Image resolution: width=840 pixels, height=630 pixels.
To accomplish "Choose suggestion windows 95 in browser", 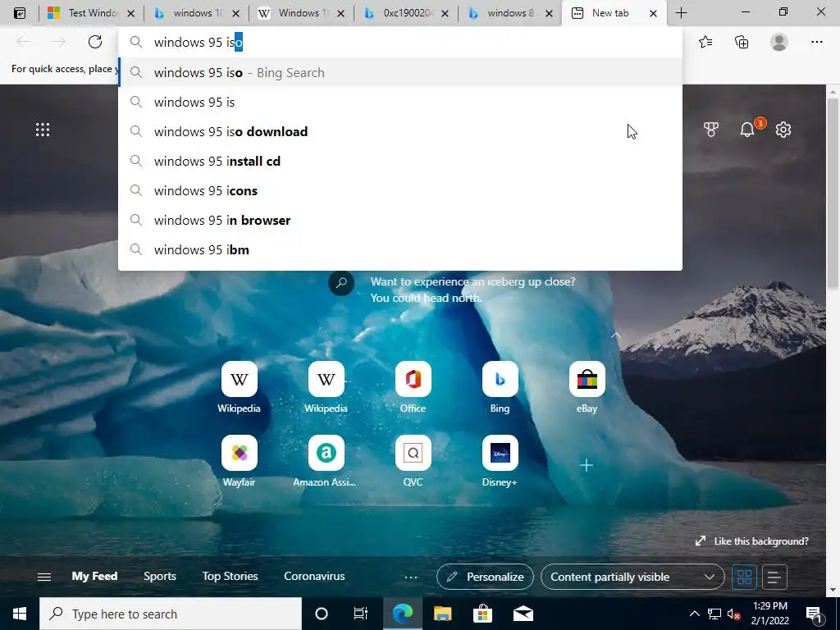I will pyautogui.click(x=400, y=220).
